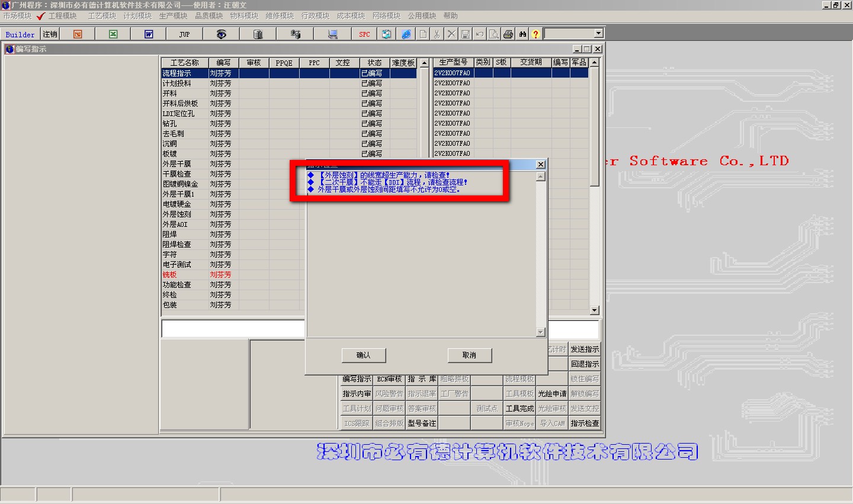
Task: Open the Internet Explorer icon in toolbar
Action: (406, 34)
